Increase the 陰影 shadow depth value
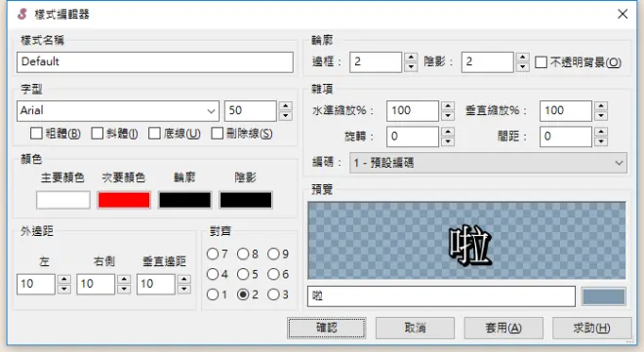The image size is (644, 352). [x=522, y=57]
